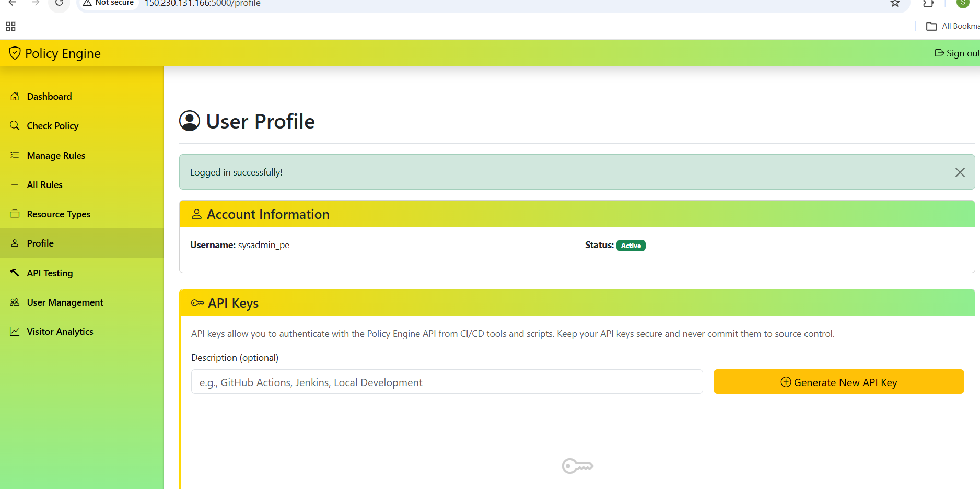Click the All Rules sidebar icon
The width and height of the screenshot is (980, 489).
click(14, 184)
